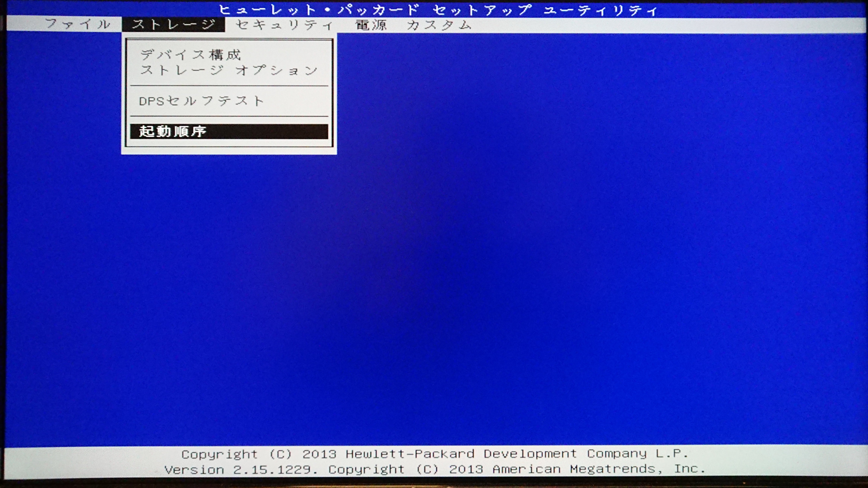Screen dimensions: 868x488
Task: Select the ストレージ menu tab
Action: pyautogui.click(x=173, y=25)
